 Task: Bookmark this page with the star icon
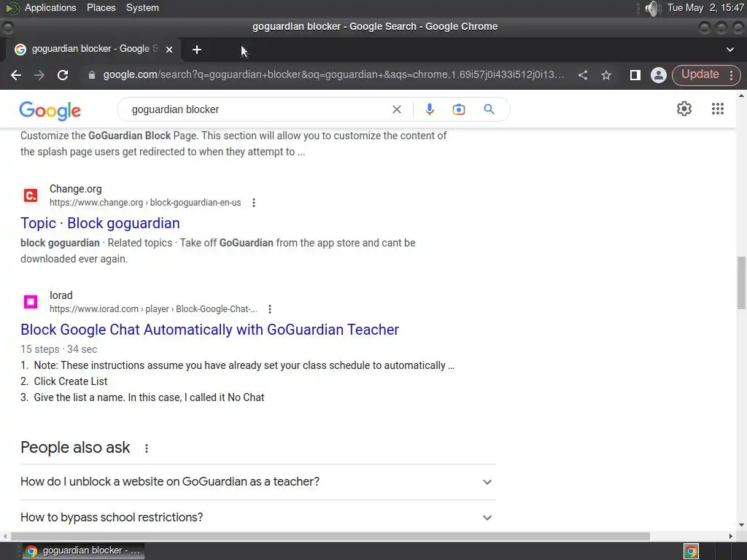pyautogui.click(x=606, y=75)
